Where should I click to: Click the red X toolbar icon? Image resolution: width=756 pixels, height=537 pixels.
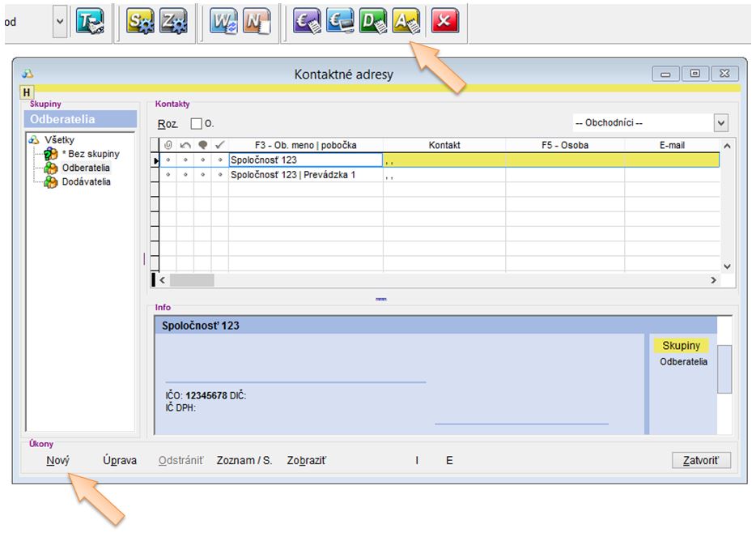(444, 22)
